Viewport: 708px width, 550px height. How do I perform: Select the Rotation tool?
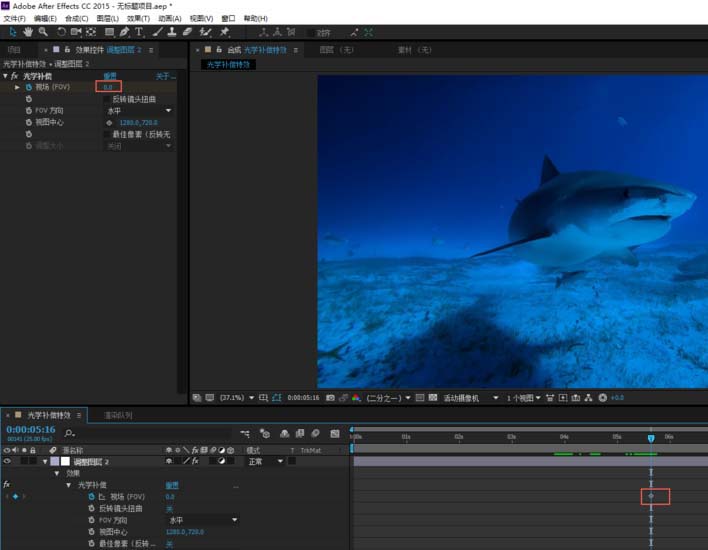pos(61,32)
